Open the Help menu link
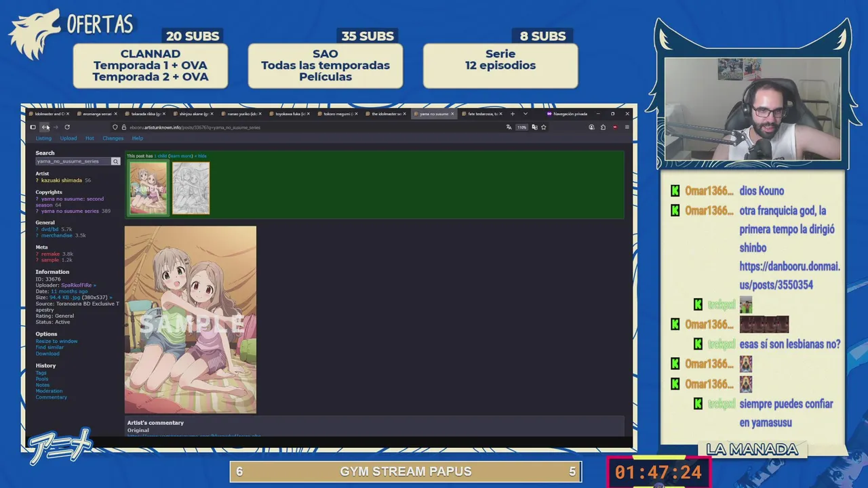The height and width of the screenshot is (488, 868). pos(138,138)
